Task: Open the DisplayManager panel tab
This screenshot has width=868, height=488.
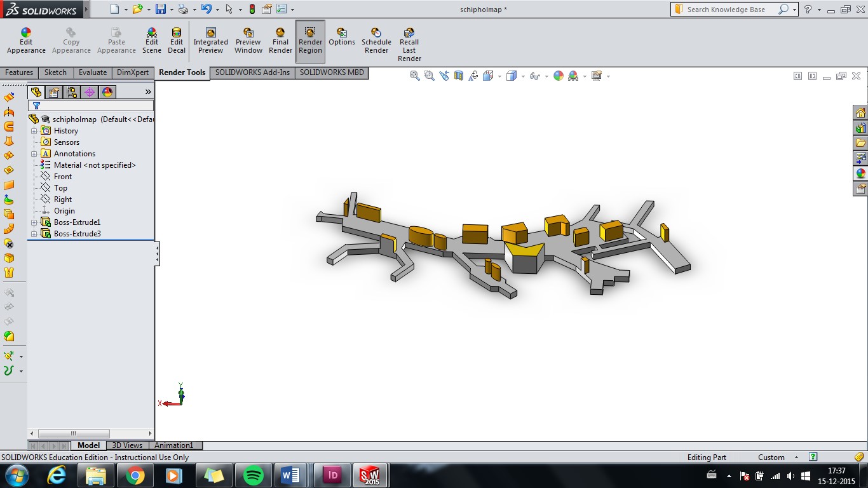Action: coord(107,92)
